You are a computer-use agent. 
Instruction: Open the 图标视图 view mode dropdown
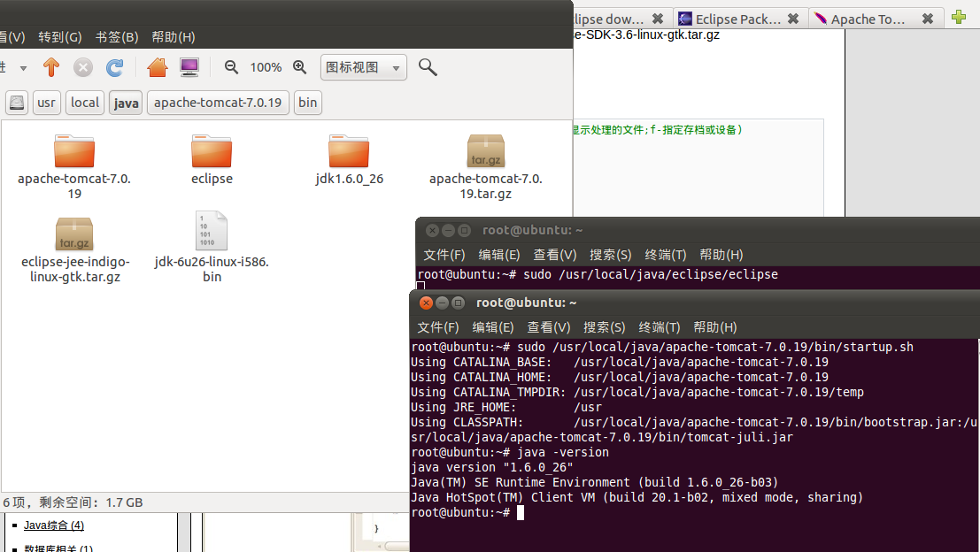[x=364, y=67]
